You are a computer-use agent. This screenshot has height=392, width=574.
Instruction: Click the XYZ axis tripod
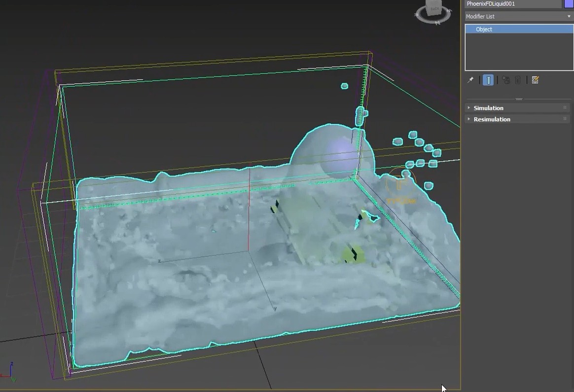[x=11, y=373]
